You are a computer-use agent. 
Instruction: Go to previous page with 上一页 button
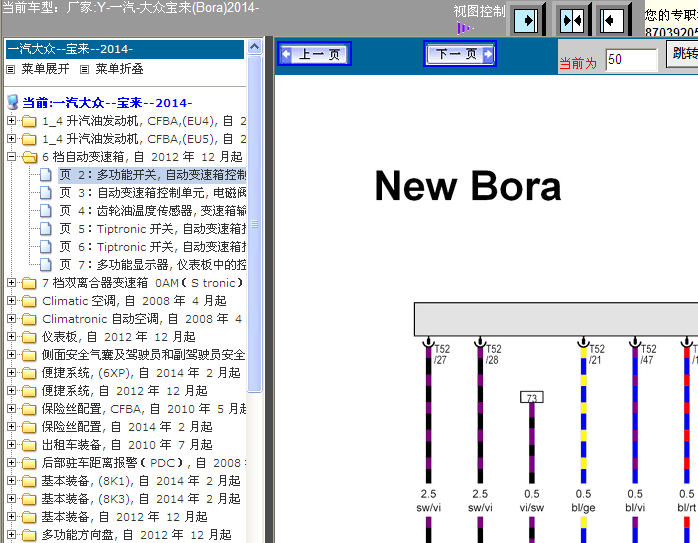tap(314, 54)
